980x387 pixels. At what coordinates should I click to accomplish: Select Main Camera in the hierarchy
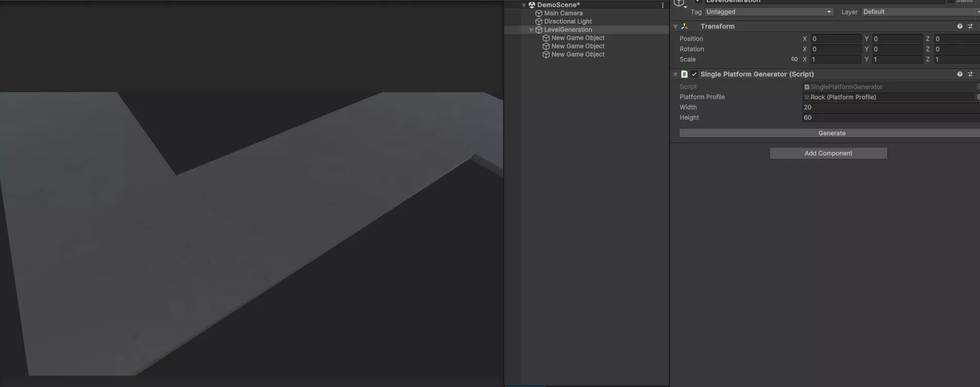tap(563, 13)
